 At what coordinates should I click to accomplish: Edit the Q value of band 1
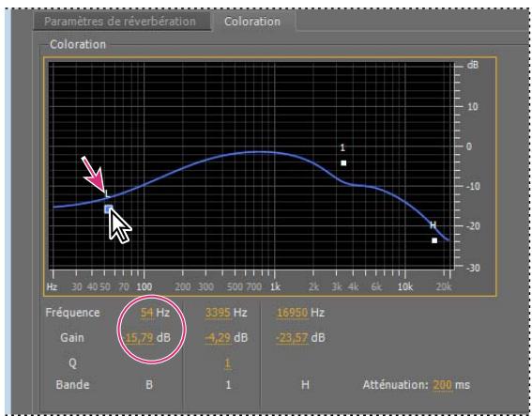[228, 363]
